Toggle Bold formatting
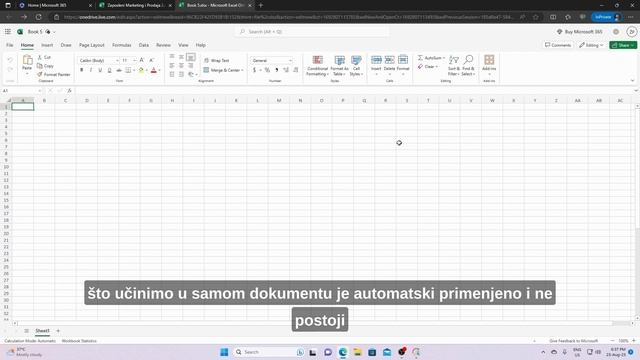The image size is (640, 360). [x=82, y=70]
